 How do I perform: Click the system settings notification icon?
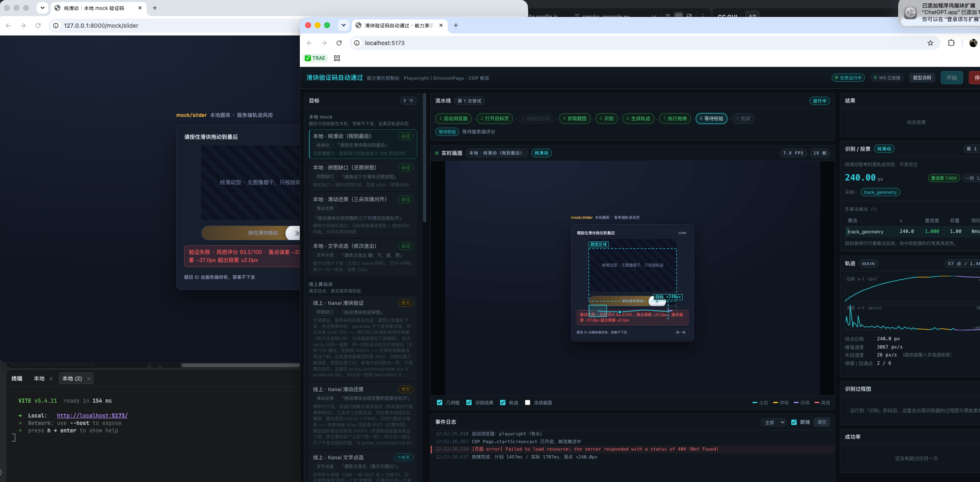[910, 13]
